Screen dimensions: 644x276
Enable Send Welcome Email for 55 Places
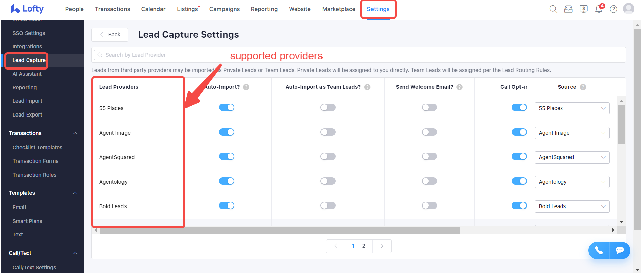pyautogui.click(x=429, y=107)
